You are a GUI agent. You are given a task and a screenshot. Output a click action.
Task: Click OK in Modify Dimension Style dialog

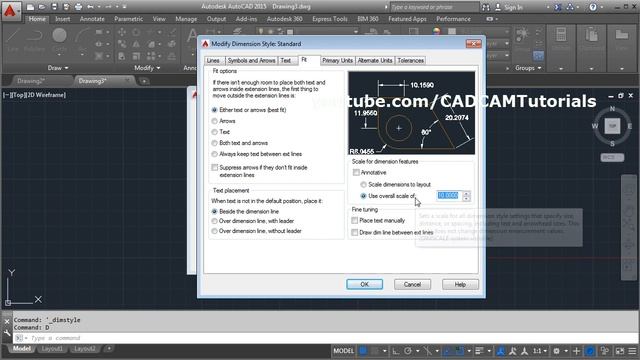point(364,284)
